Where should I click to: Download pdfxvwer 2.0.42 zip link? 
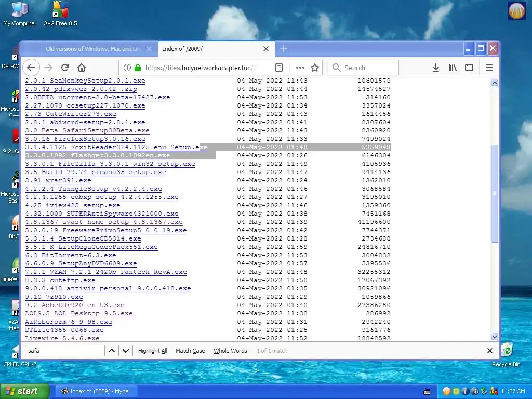click(81, 89)
